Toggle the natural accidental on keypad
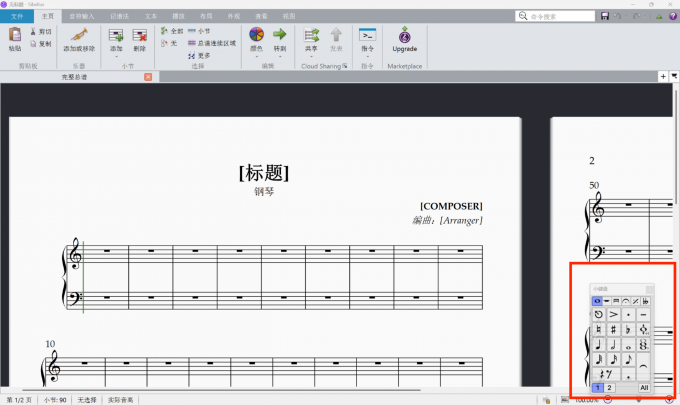 click(599, 330)
